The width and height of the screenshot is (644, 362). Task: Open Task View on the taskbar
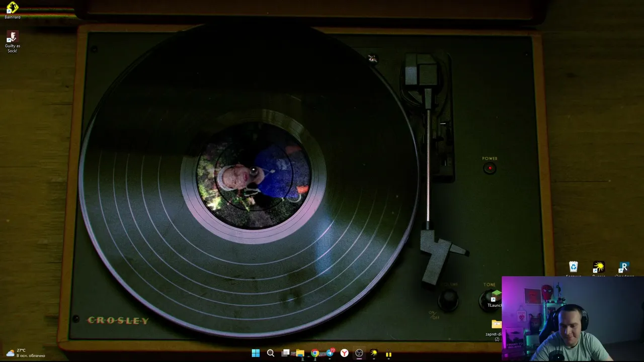coord(285,353)
